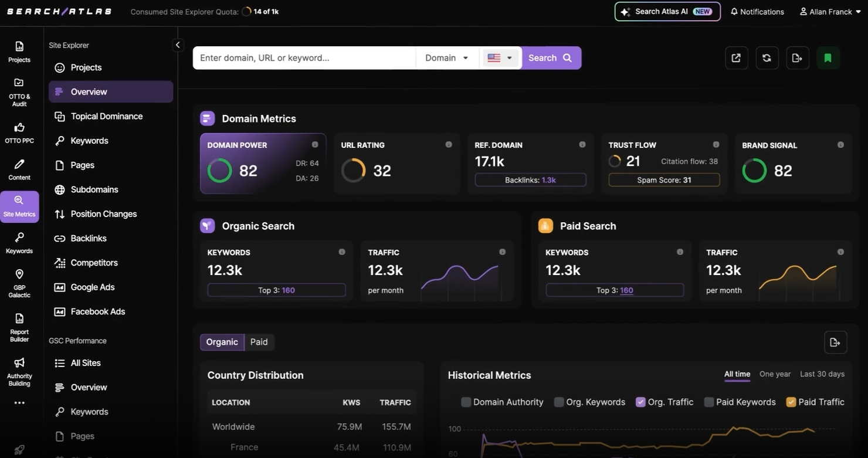868x458 pixels.
Task: Switch to the Paid tab
Action: click(259, 342)
